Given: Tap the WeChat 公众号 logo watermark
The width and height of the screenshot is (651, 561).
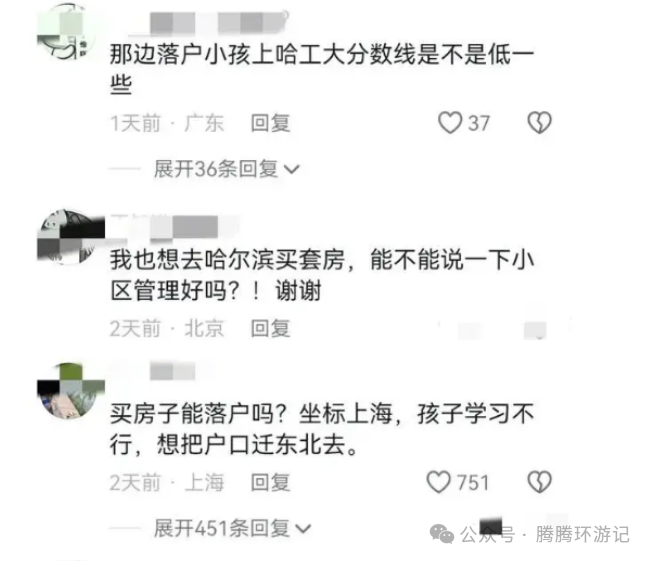Looking at the screenshot, I should pyautogui.click(x=442, y=534).
